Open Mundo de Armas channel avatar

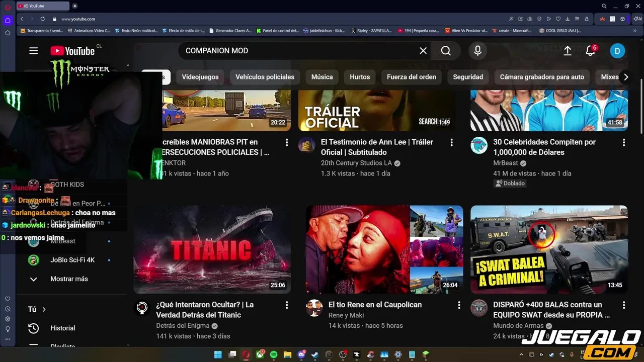click(479, 308)
